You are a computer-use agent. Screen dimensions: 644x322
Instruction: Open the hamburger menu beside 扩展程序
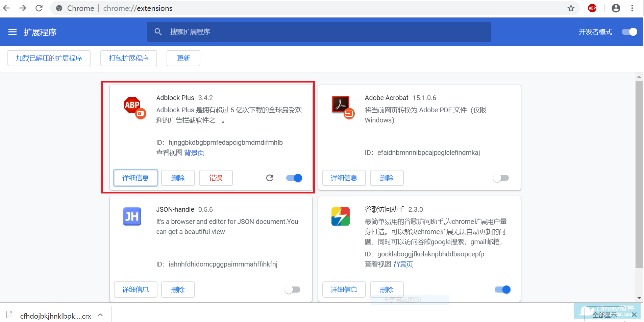click(x=13, y=32)
